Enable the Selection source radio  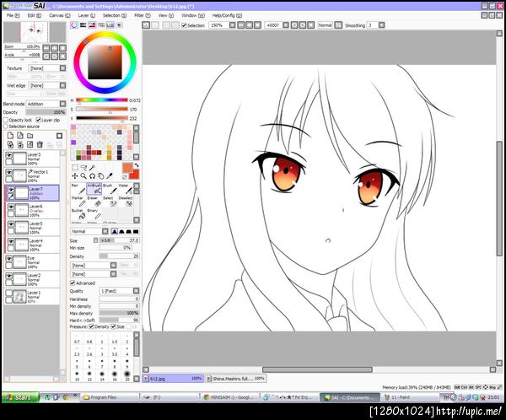point(6,127)
